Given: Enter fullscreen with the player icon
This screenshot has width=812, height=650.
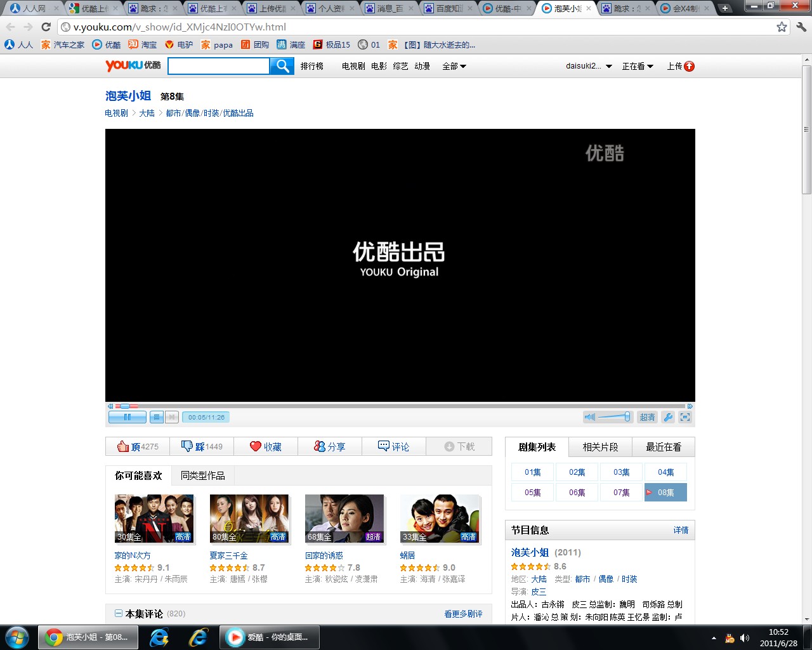Looking at the screenshot, I should [x=685, y=417].
